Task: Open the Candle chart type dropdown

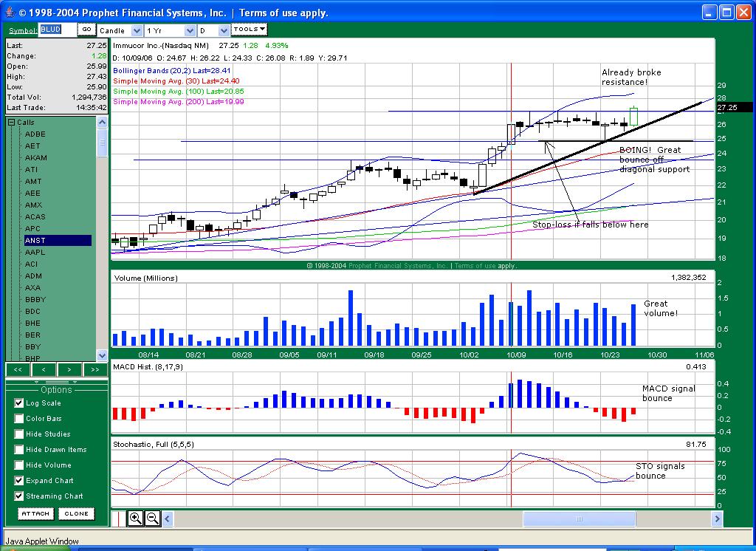Action: (x=137, y=30)
